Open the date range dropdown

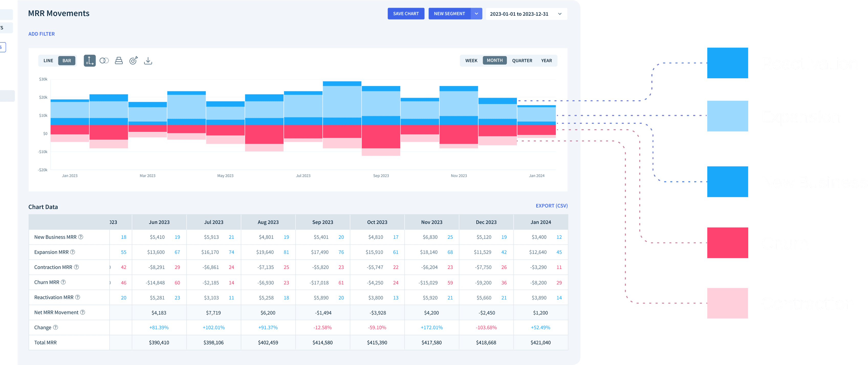(526, 14)
